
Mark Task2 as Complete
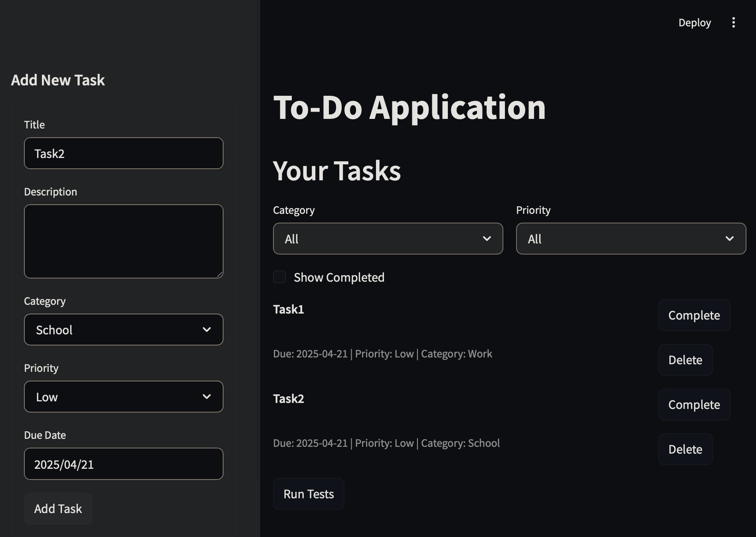coord(695,405)
